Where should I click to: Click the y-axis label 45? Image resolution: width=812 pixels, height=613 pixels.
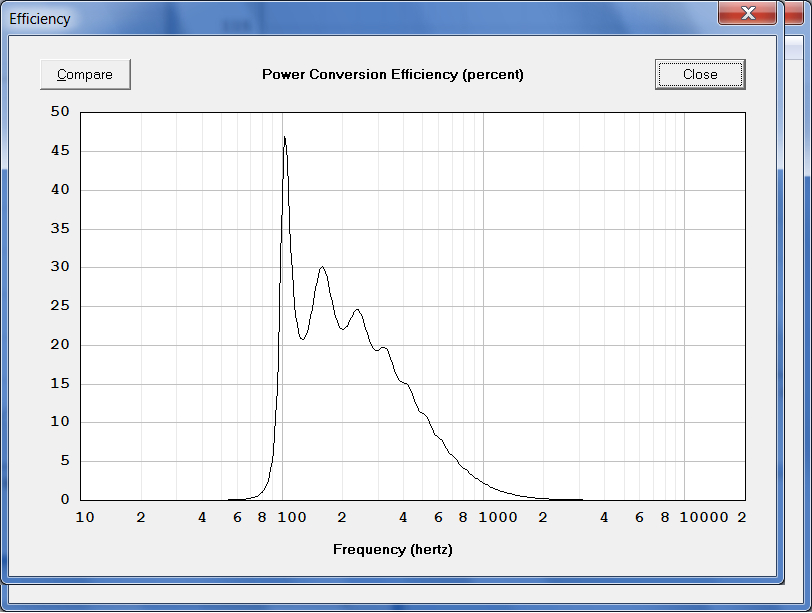[60, 151]
